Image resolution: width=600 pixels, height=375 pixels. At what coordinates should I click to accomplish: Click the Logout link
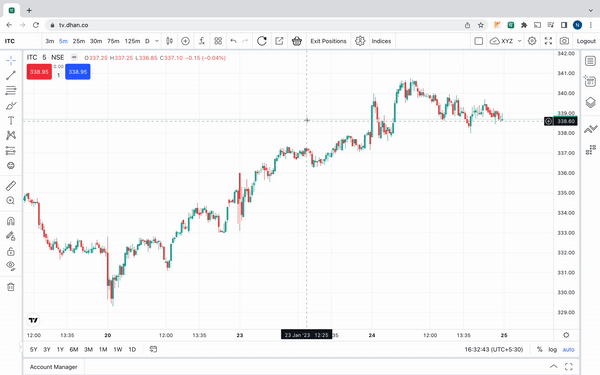586,41
